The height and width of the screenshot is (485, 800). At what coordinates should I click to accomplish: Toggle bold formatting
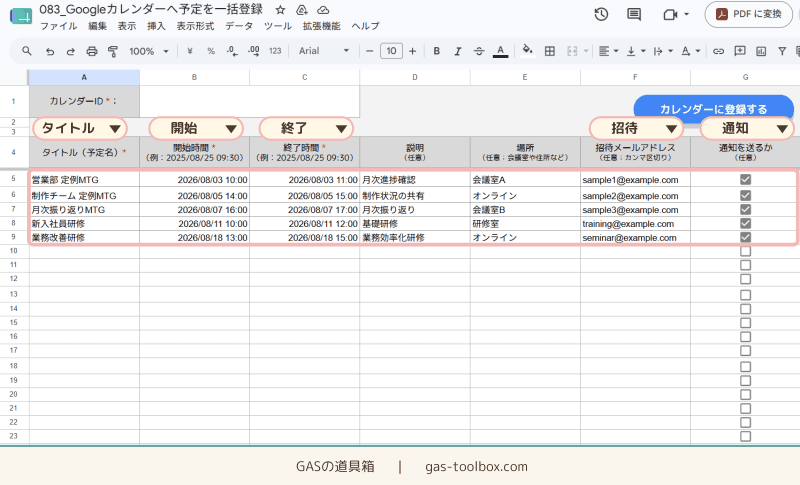tap(436, 51)
